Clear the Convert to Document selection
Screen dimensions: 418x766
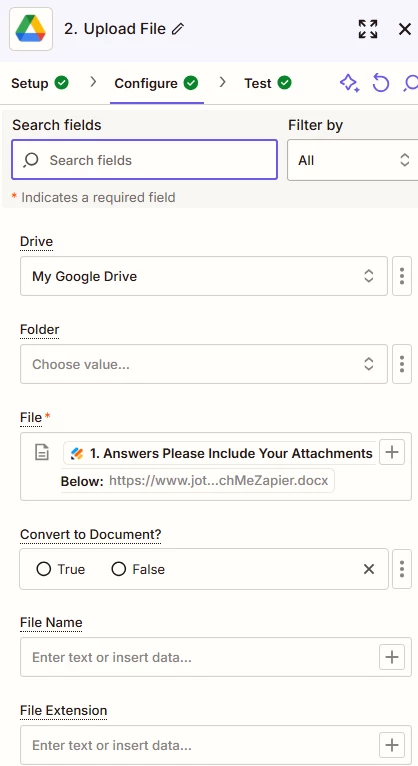point(369,569)
